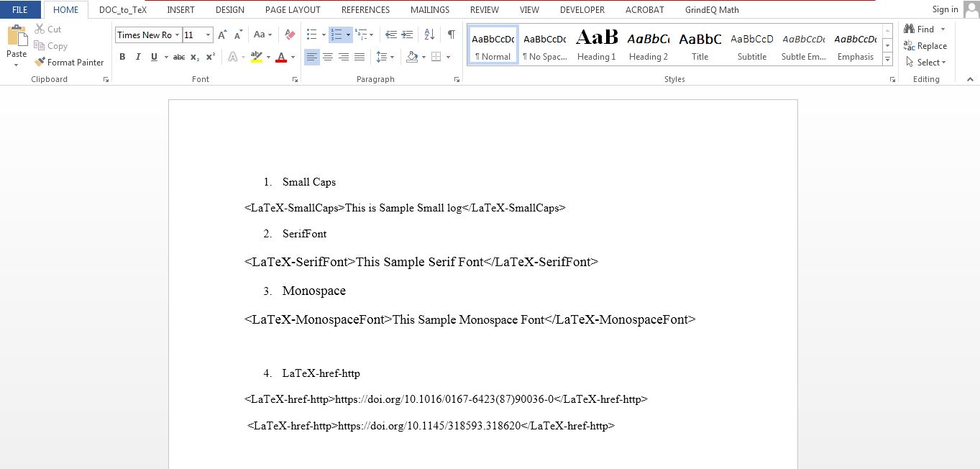Apply the Title style

[700, 45]
